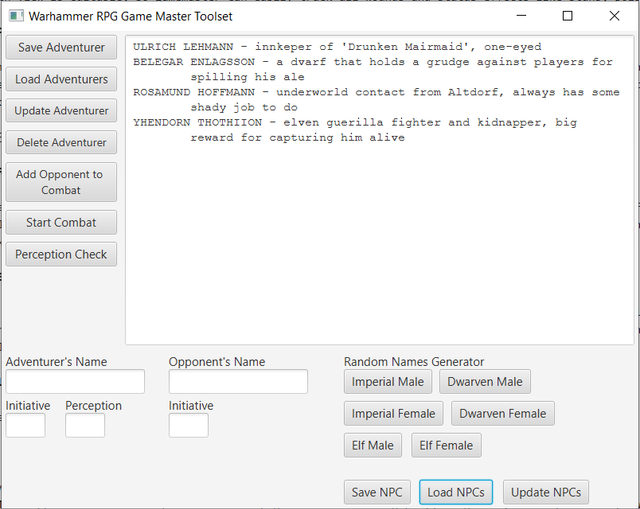Generate an Imperial Female name

click(x=393, y=413)
